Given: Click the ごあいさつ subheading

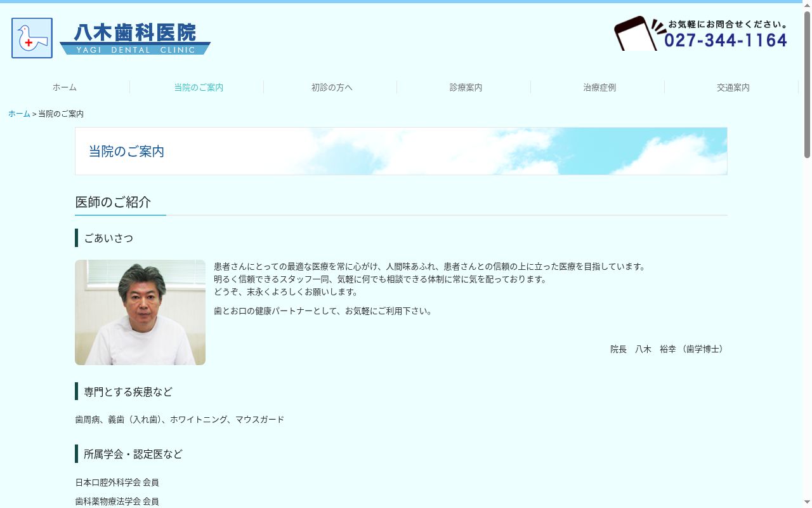Looking at the screenshot, I should point(108,238).
